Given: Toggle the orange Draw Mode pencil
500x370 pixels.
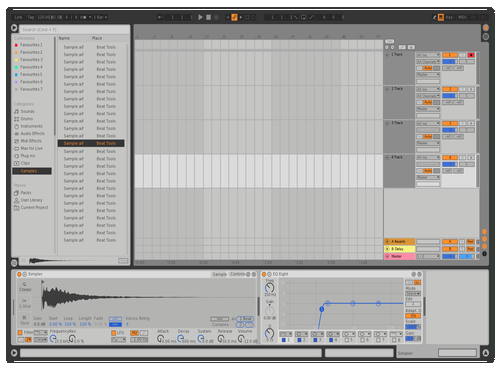Looking at the screenshot, I should click(x=234, y=17).
